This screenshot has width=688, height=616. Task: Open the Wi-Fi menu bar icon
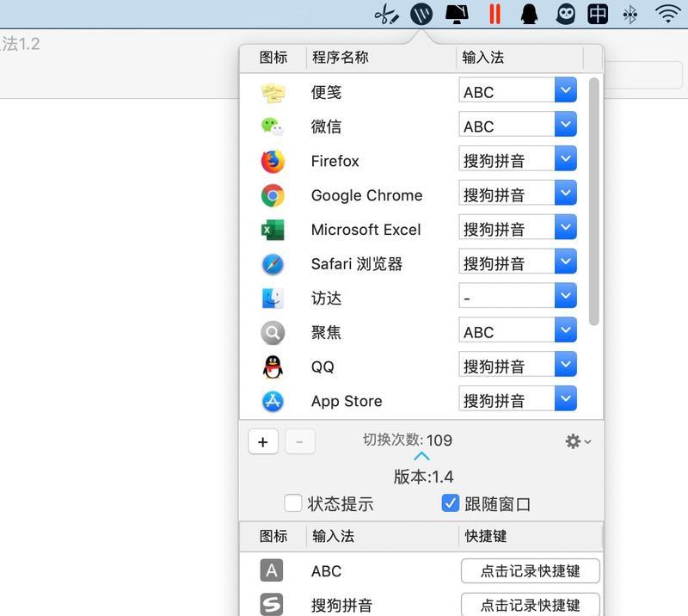click(x=668, y=14)
